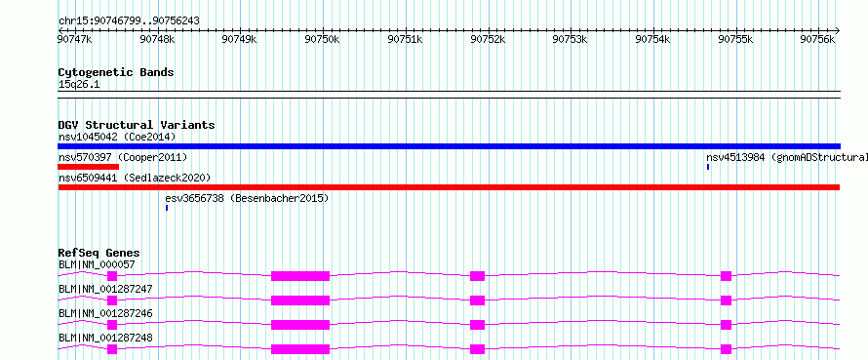Click BLM|NM_001287248 exon near 90755k

(x=726, y=349)
